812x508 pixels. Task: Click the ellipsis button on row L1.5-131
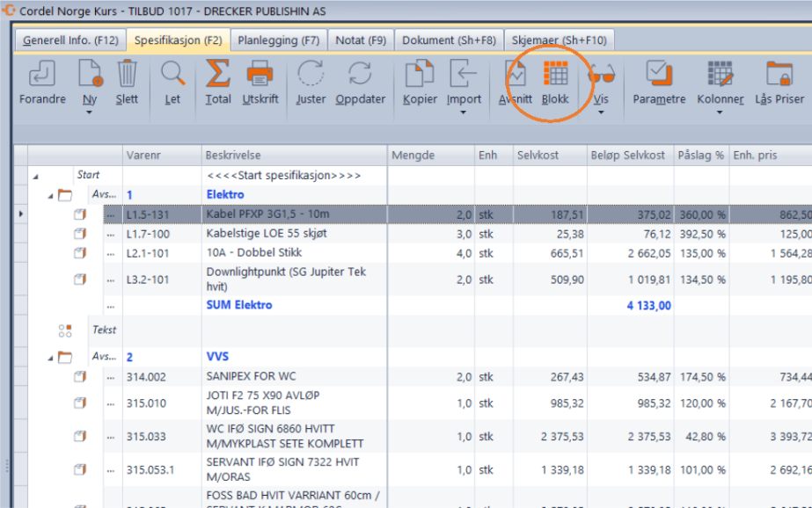pos(110,214)
